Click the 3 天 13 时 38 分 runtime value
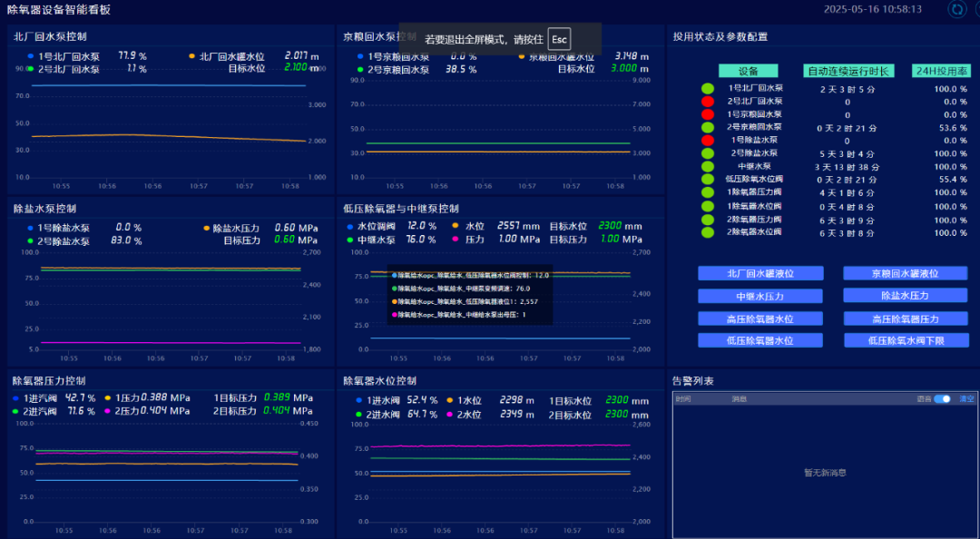Image resolution: width=980 pixels, height=539 pixels. click(x=847, y=167)
